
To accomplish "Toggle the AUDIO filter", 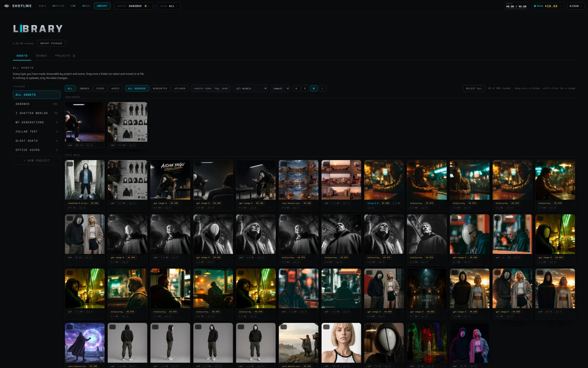I will (115, 88).
